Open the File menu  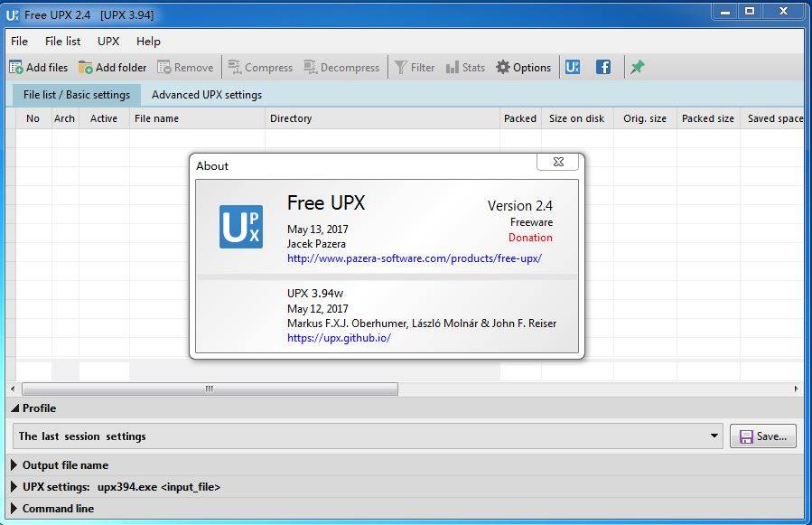click(x=19, y=41)
